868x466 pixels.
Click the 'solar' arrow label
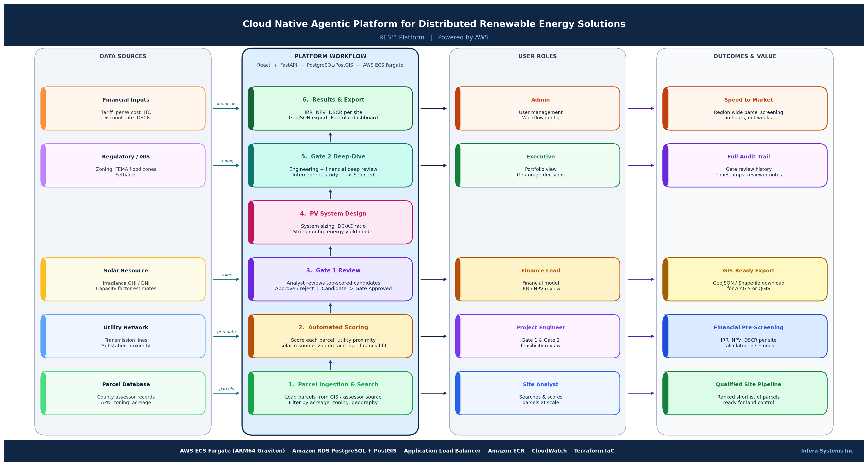point(226,275)
